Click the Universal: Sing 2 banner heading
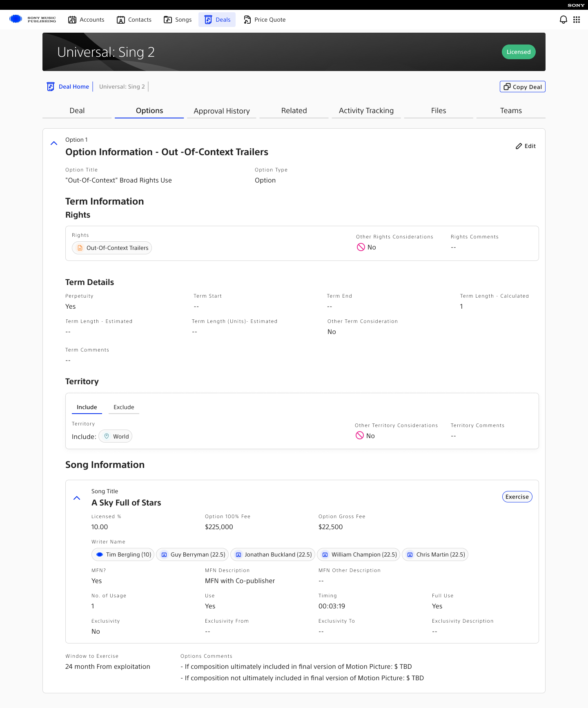The width and height of the screenshot is (588, 708). 106,52
